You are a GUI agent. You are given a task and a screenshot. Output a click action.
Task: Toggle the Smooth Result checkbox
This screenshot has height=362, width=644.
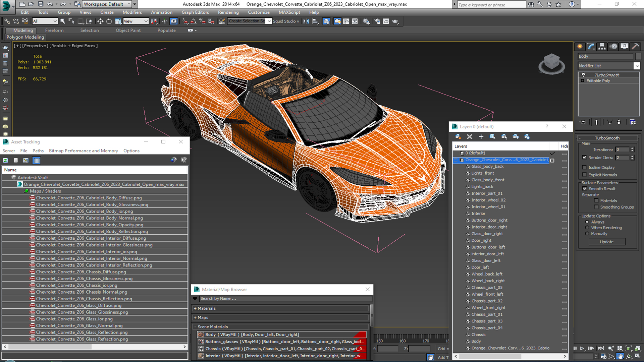tap(585, 189)
